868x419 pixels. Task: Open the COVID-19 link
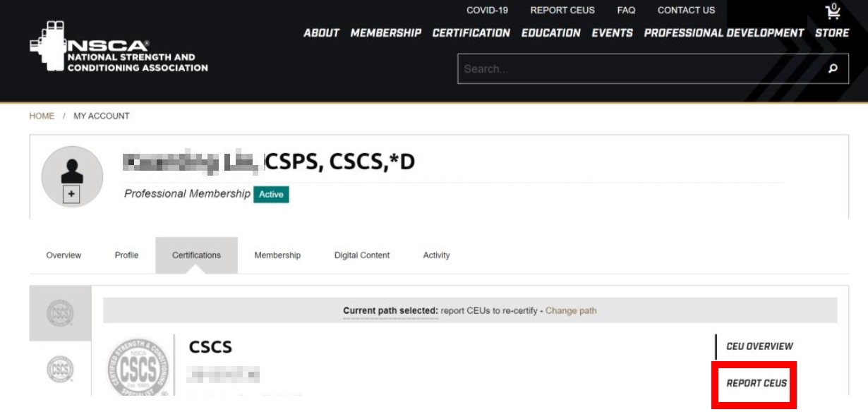(487, 11)
